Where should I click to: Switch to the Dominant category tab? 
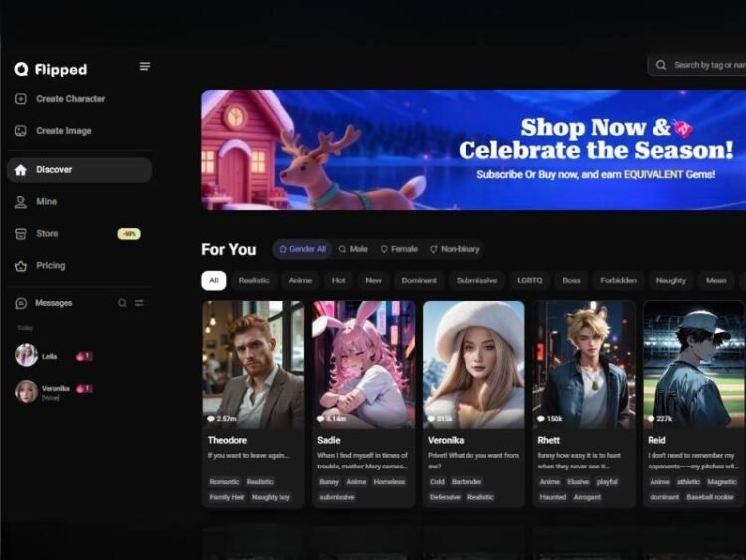tap(418, 280)
